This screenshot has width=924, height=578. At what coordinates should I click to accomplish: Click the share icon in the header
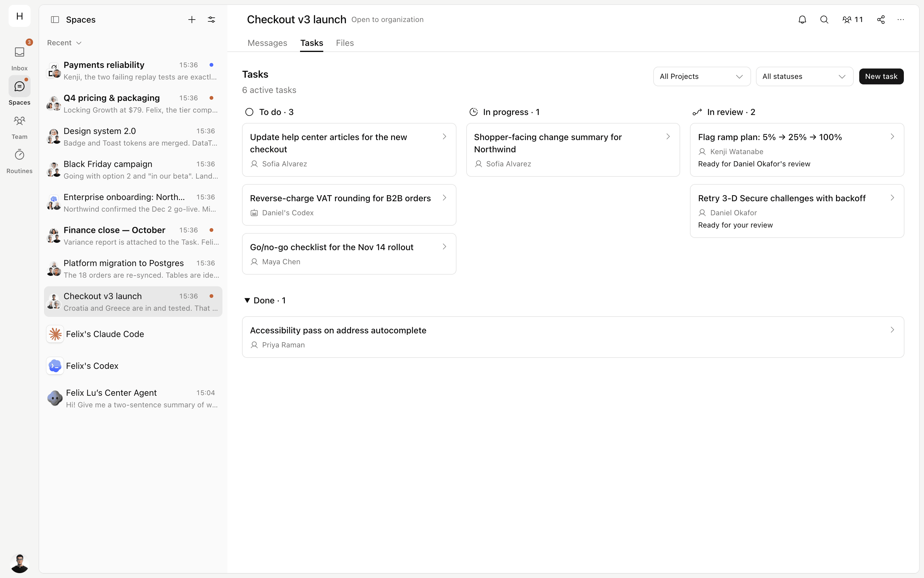click(x=881, y=20)
